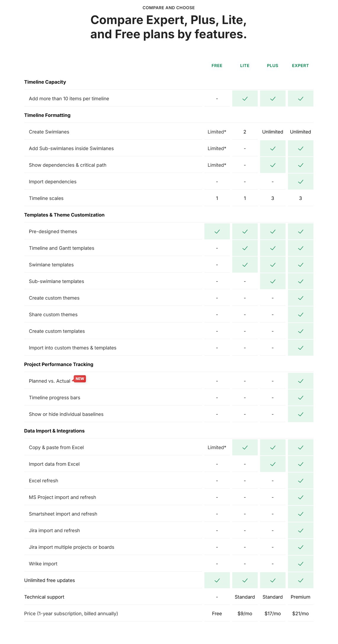The width and height of the screenshot is (338, 644).
Task: Click the Expert checkmark for Wrike import
Action: [300, 564]
